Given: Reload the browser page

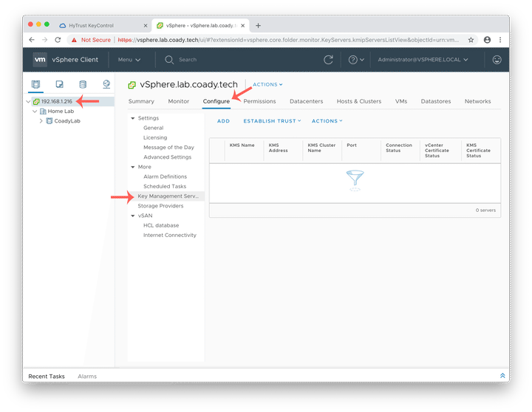Looking at the screenshot, I should [x=58, y=40].
